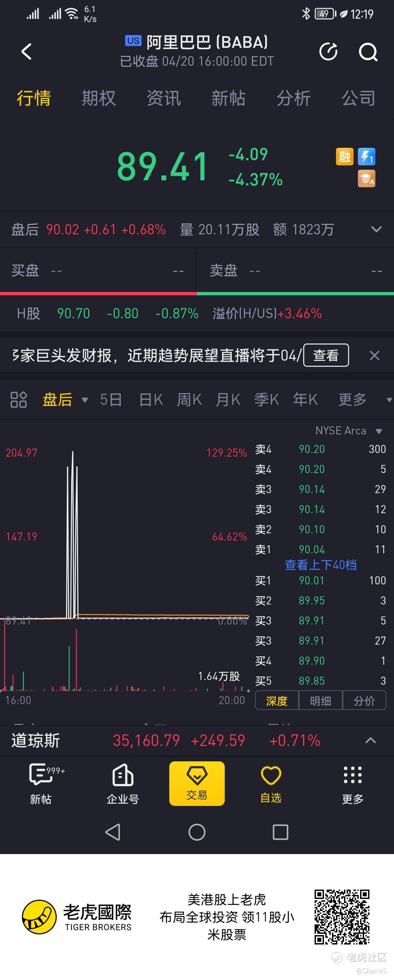Open the NYSE Arca exchange dropdown
The width and height of the screenshot is (394, 980).
(348, 431)
